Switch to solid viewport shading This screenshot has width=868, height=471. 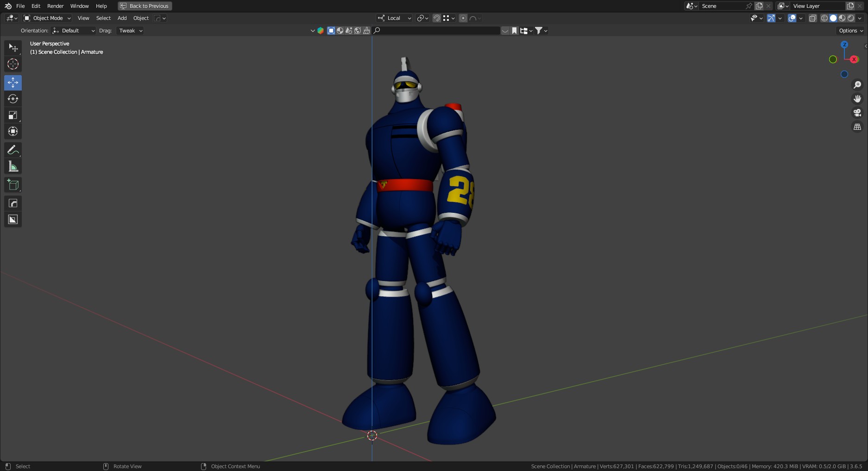833,18
